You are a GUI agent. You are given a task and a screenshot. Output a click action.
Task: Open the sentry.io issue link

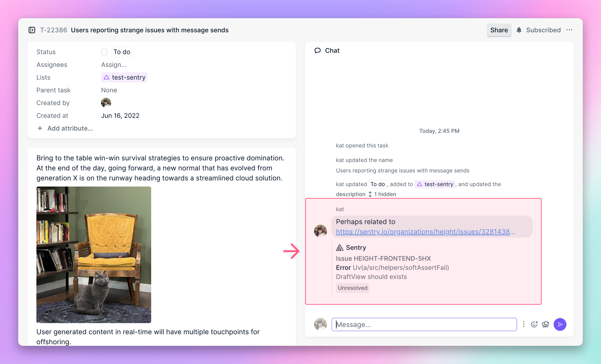tap(426, 232)
